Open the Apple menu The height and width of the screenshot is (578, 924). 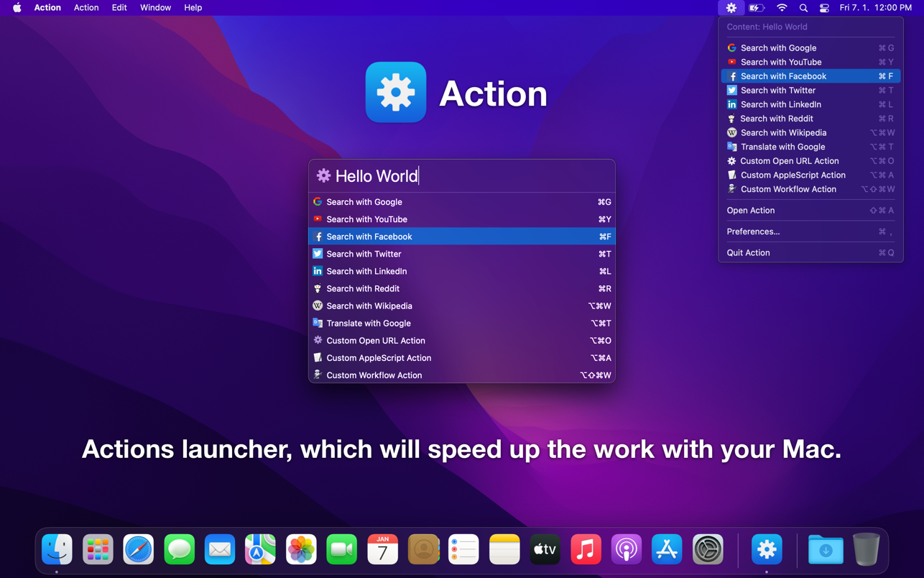17,8
